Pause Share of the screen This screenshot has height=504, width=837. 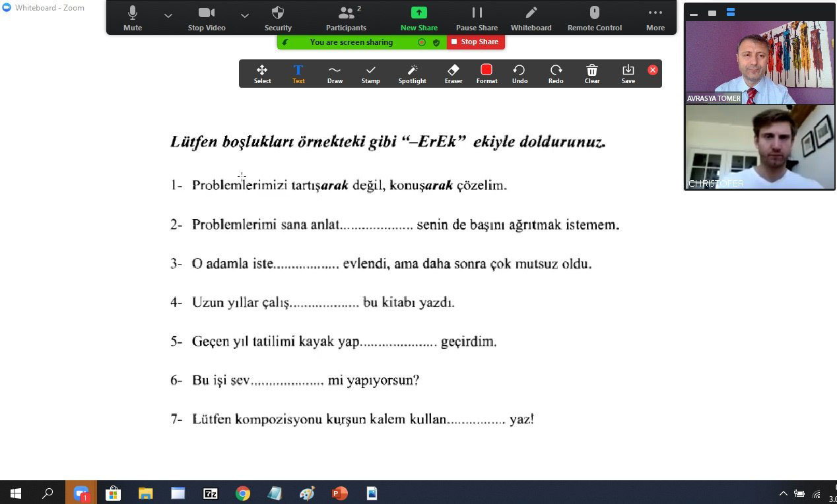[477, 18]
